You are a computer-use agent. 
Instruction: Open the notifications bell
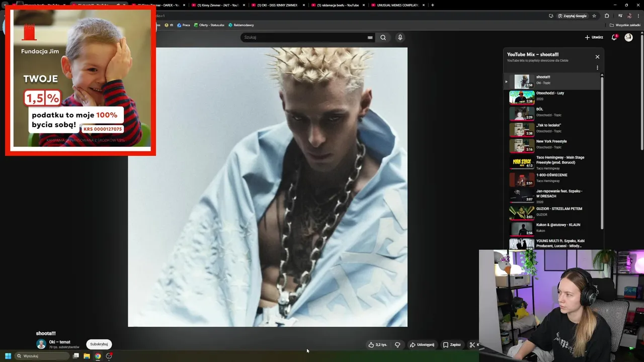pyautogui.click(x=614, y=37)
